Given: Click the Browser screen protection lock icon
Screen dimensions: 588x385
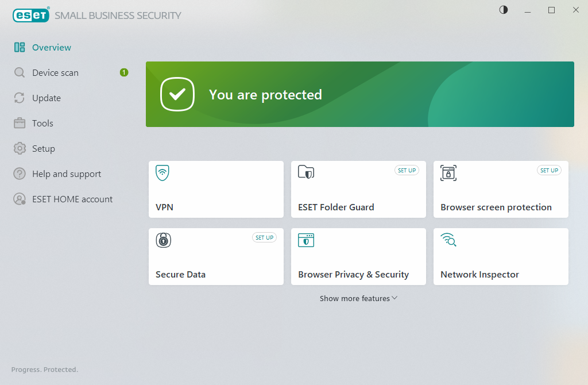Looking at the screenshot, I should pos(448,173).
